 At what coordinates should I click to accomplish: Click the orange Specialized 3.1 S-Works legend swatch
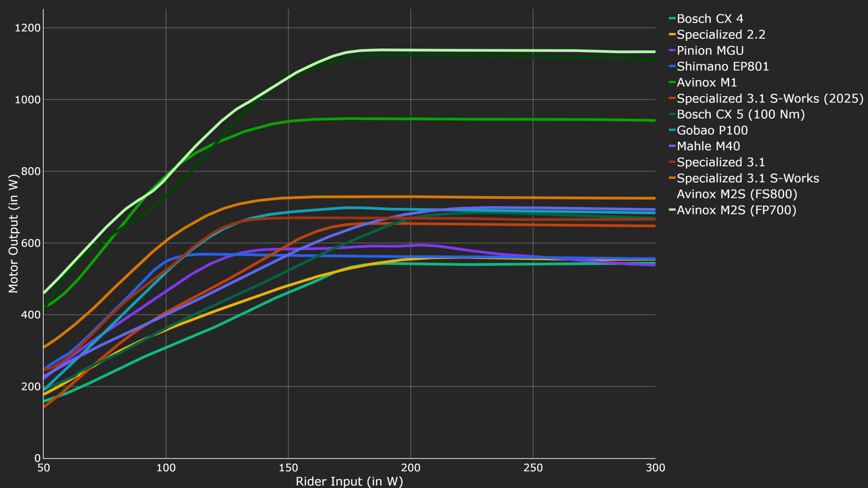[672, 178]
